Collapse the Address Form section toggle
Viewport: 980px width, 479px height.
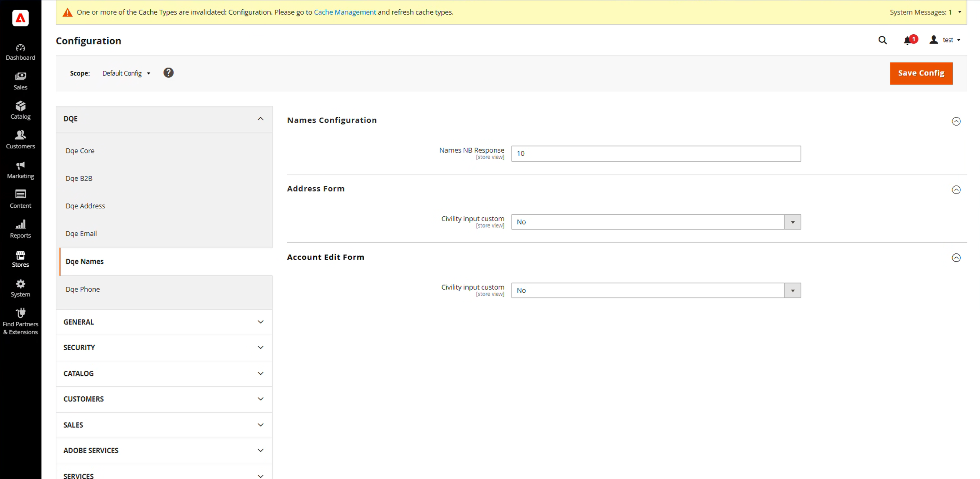[x=956, y=189]
